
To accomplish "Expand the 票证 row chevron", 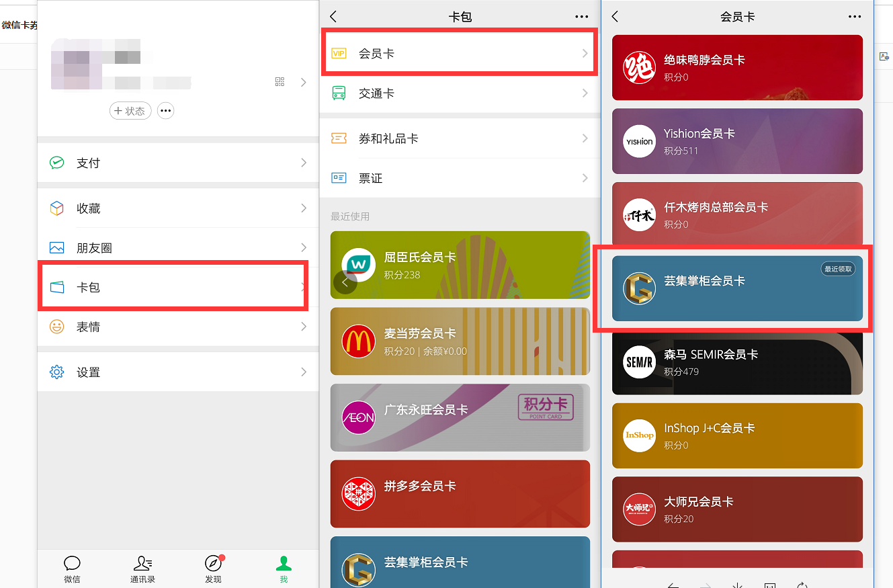I will pos(585,178).
